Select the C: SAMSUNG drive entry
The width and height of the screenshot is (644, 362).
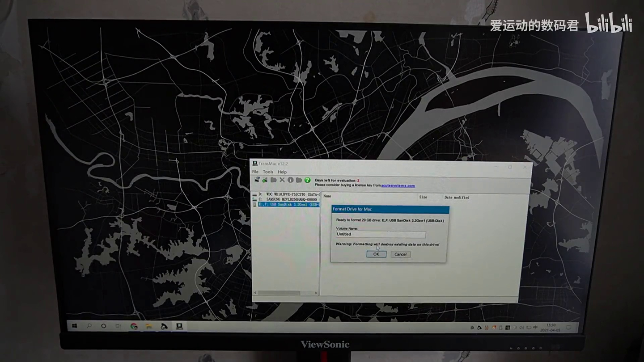[x=286, y=199]
